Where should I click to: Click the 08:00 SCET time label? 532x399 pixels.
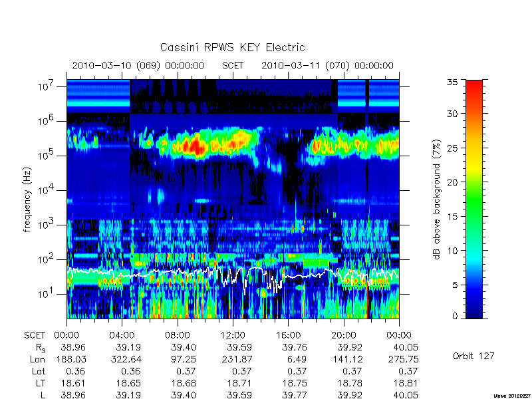178,336
